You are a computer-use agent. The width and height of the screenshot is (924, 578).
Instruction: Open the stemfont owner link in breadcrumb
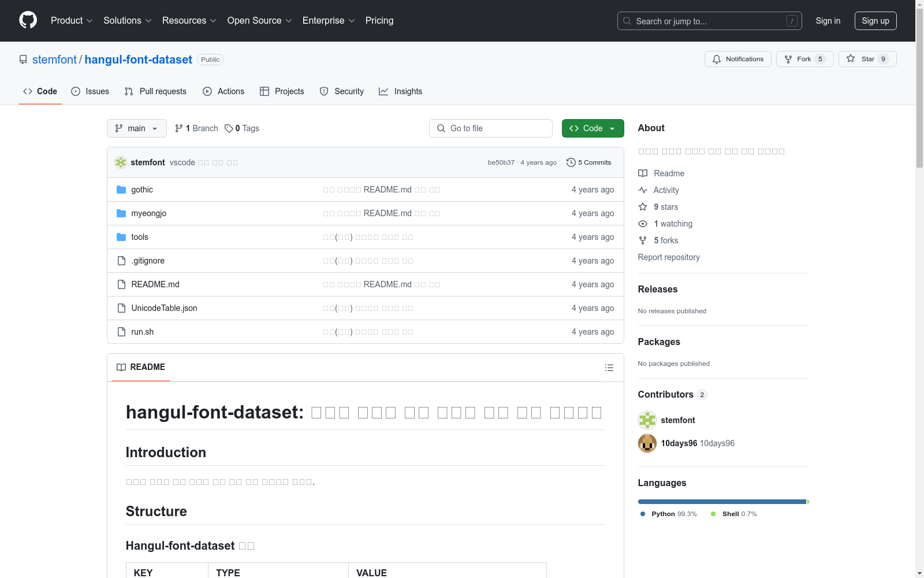(54, 60)
